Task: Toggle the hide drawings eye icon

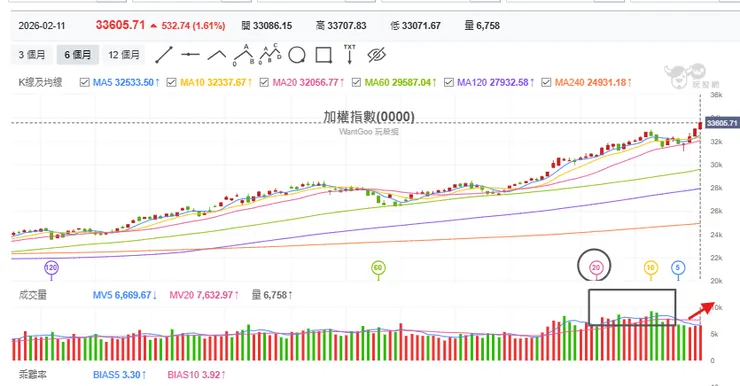Action: click(x=377, y=55)
